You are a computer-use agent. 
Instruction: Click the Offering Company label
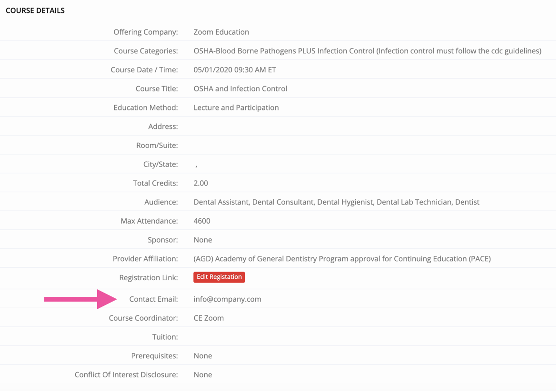[146, 32]
